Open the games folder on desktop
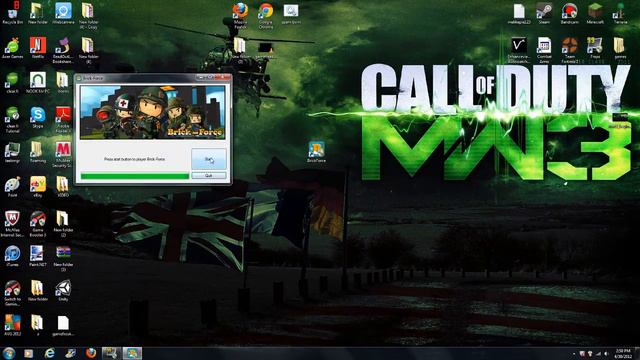Viewport: 640px width, 360px height. (620, 48)
